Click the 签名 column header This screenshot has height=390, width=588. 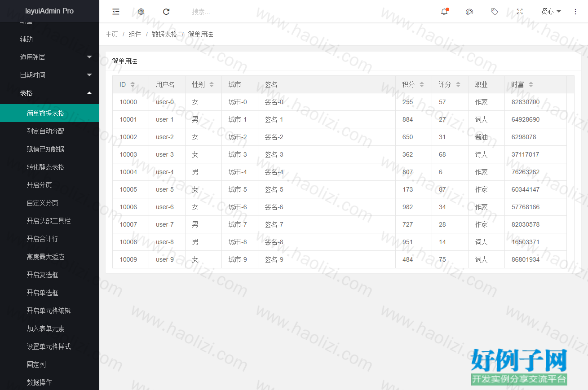(x=327, y=84)
